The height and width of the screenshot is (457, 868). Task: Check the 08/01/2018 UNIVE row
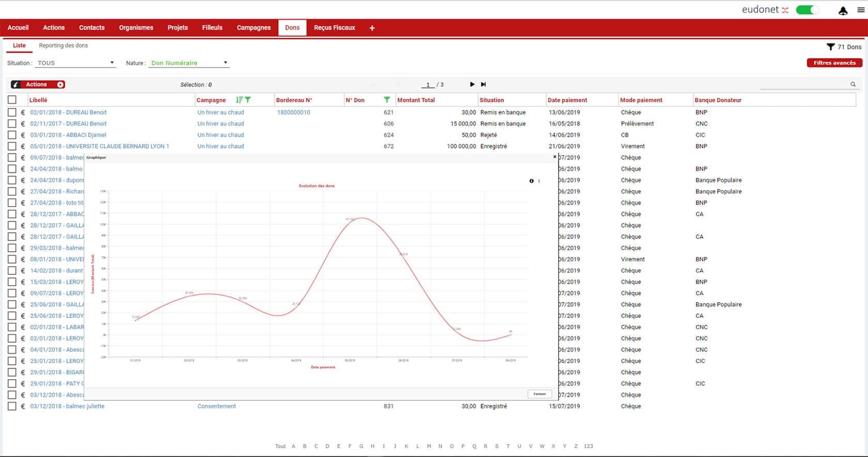(x=12, y=259)
